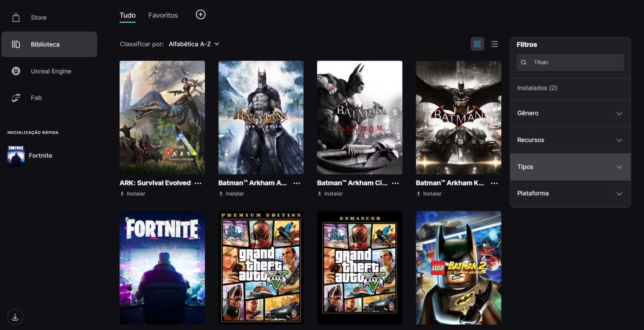Open the Unreal Engine section

click(x=49, y=71)
